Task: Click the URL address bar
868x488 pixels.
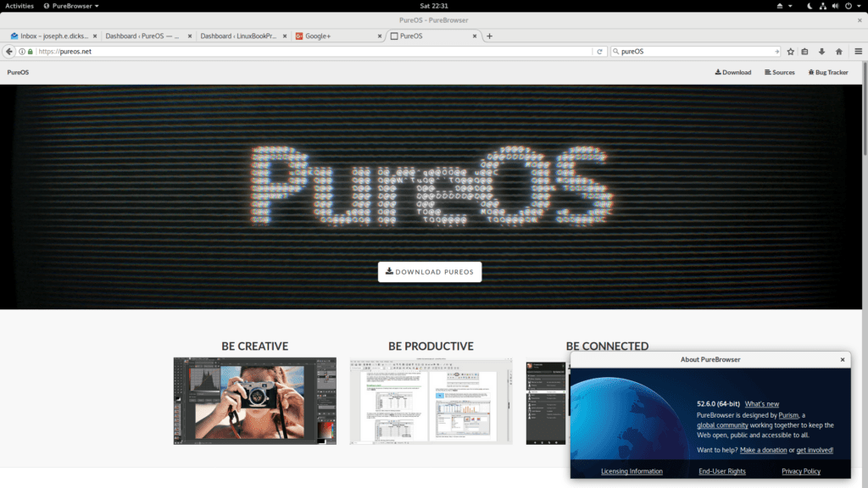Action: [x=314, y=52]
